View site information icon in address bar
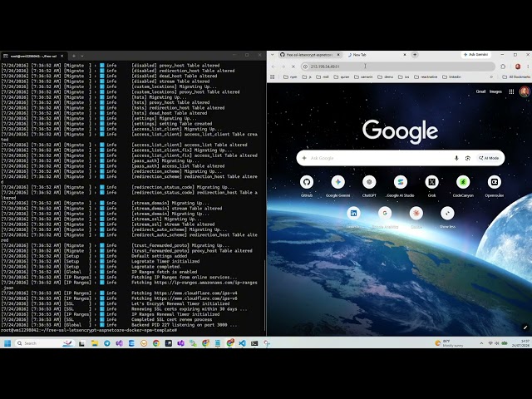Image resolution: width=532 pixels, height=399 pixels. pyautogui.click(x=305, y=66)
